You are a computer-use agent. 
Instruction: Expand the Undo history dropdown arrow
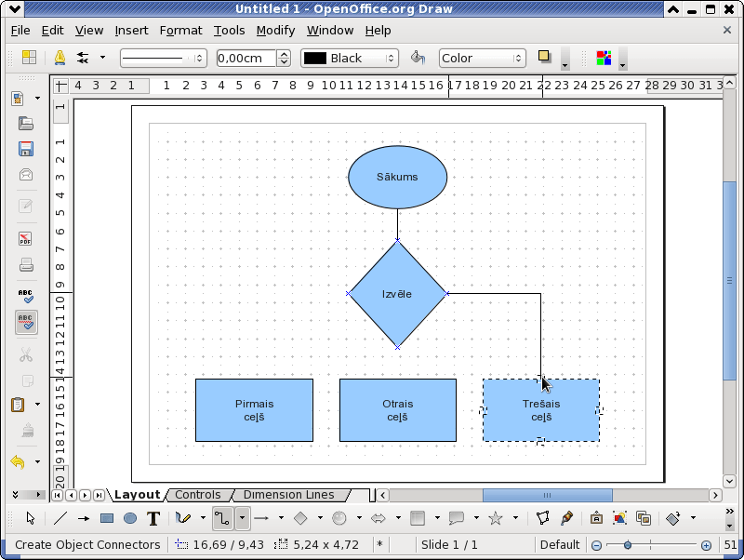tap(37, 461)
